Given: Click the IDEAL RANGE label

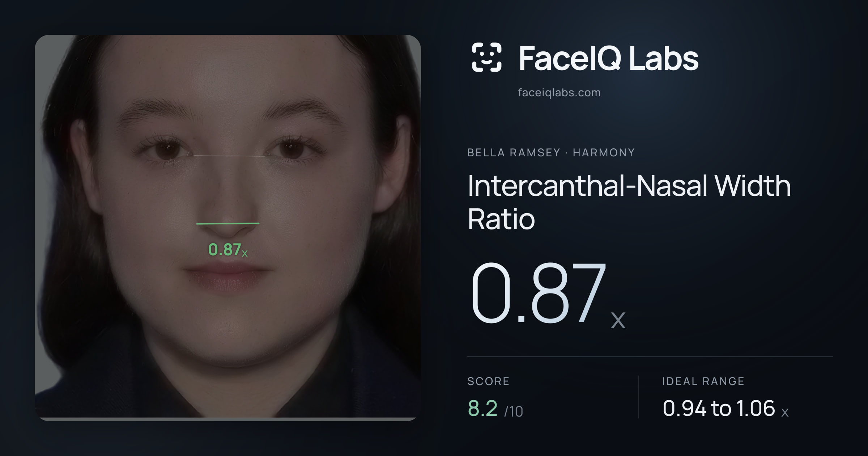Looking at the screenshot, I should 703,381.
